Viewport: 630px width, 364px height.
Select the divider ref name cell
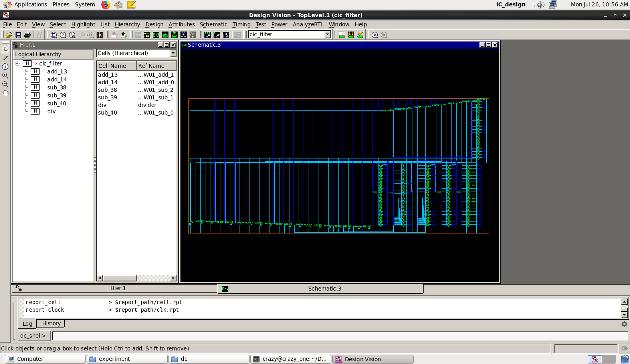pyautogui.click(x=147, y=105)
